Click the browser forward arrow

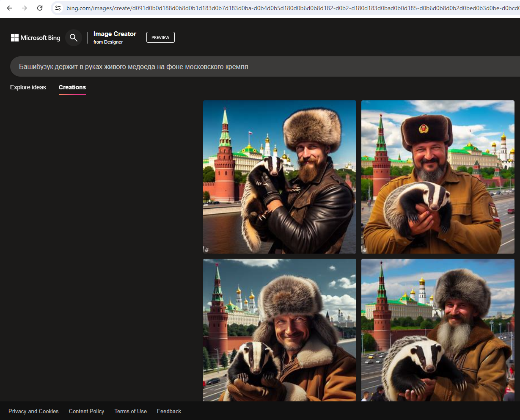click(x=25, y=8)
